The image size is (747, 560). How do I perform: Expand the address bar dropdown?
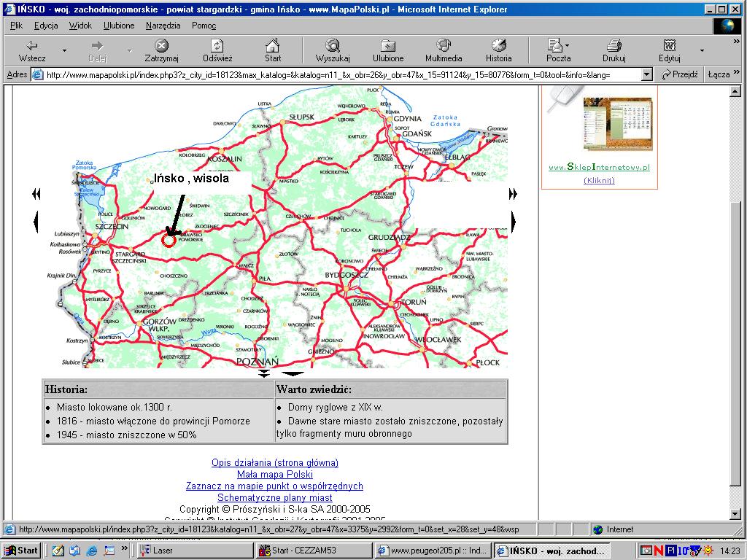646,74
